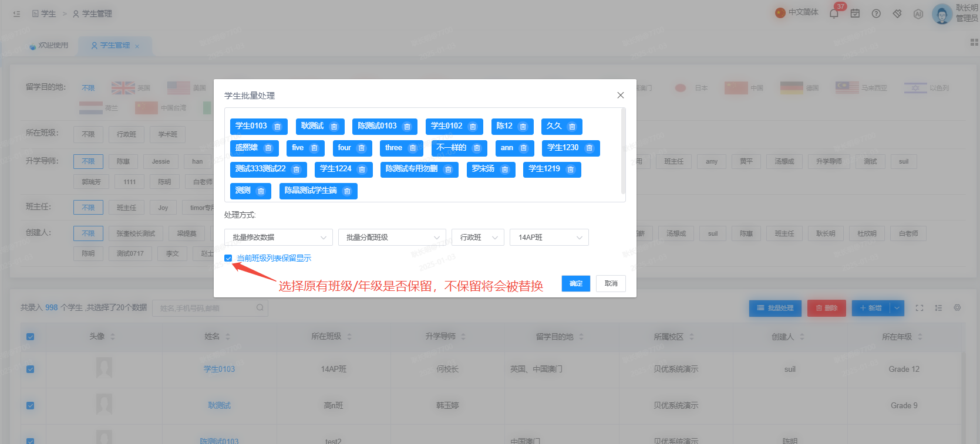Open the 批量修改数据 dropdown
This screenshot has width=980, height=444.
278,237
